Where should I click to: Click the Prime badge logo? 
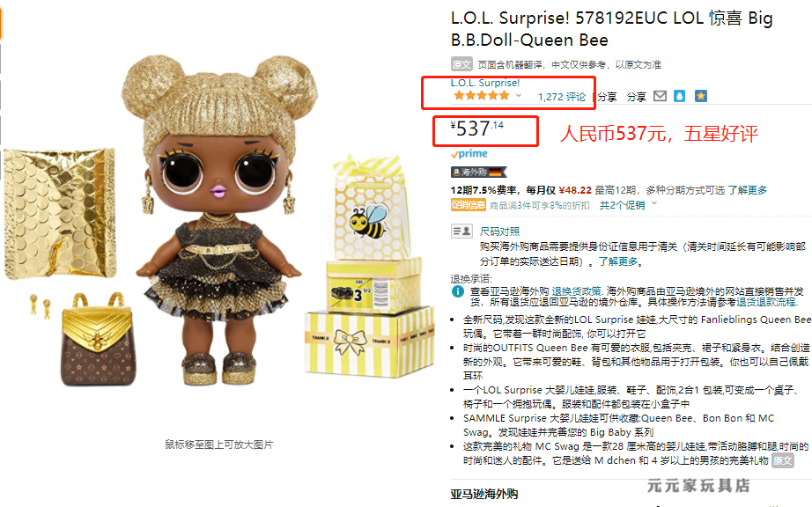coord(469,154)
